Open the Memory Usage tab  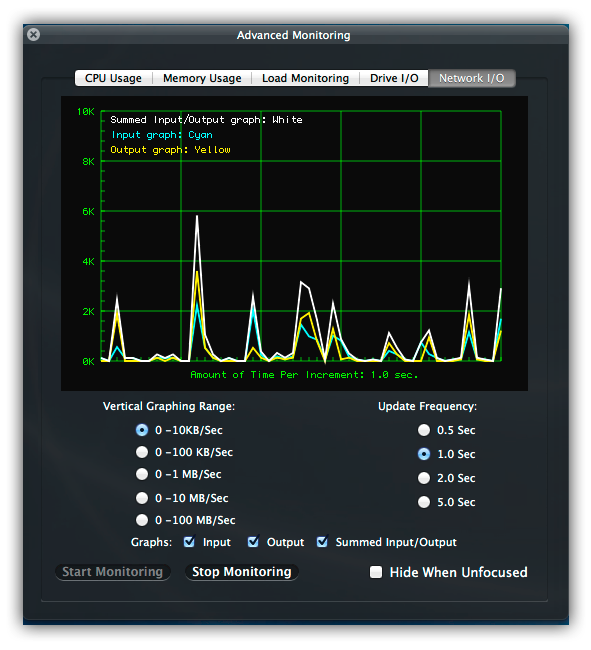point(202,78)
